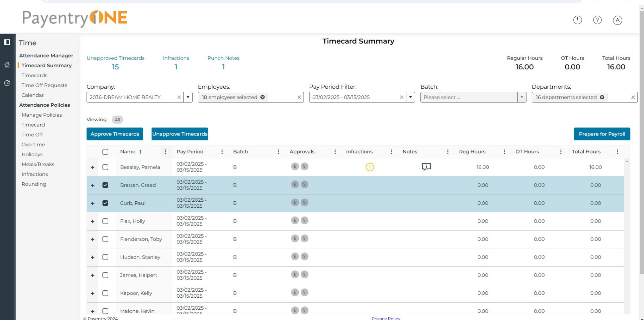This screenshot has height=320, width=644.
Task: Open Manage Policies in sidebar
Action: [x=42, y=115]
